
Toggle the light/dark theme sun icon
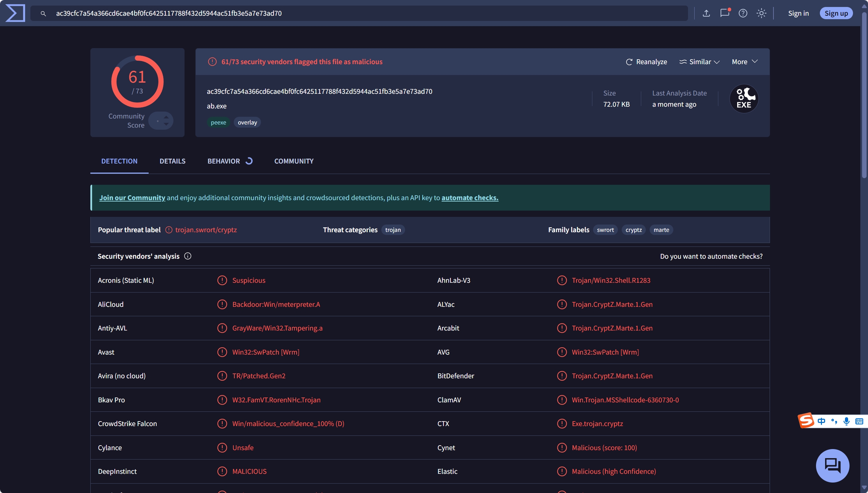tap(761, 13)
